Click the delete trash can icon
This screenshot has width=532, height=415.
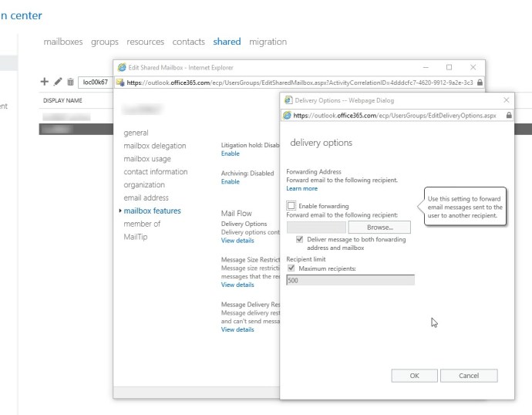pyautogui.click(x=70, y=82)
